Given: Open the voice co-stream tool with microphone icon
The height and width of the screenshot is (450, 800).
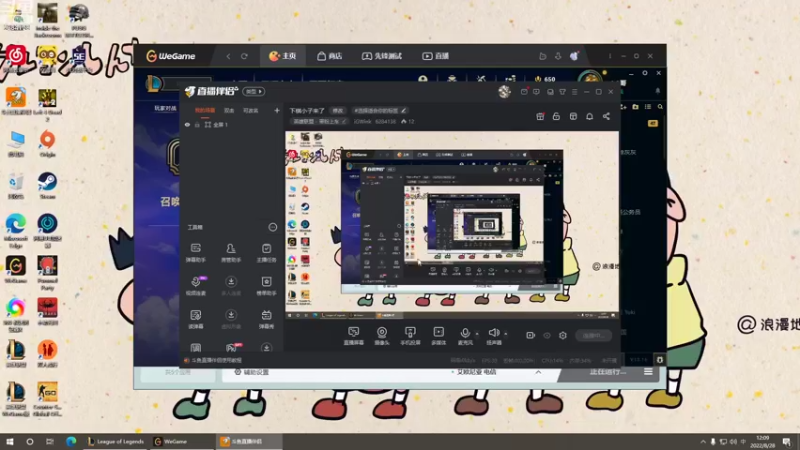Looking at the screenshot, I should 195,286.
